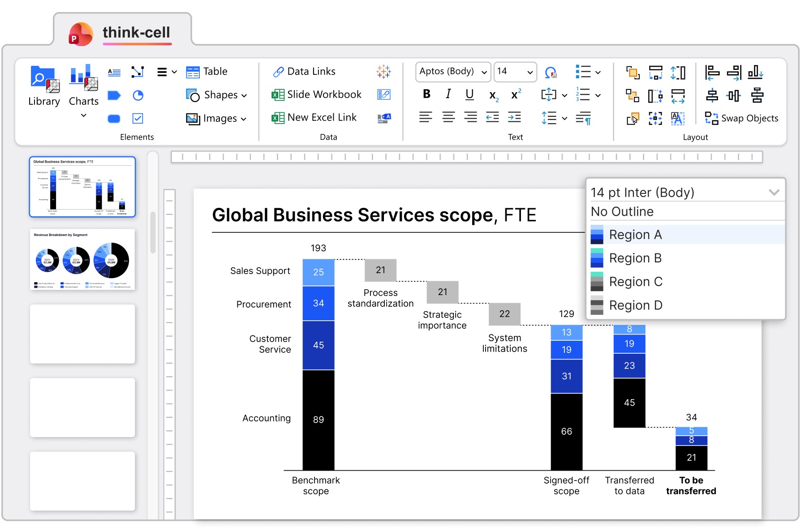Insert a Harvey ball element
The height and width of the screenshot is (532, 801).
138,95
